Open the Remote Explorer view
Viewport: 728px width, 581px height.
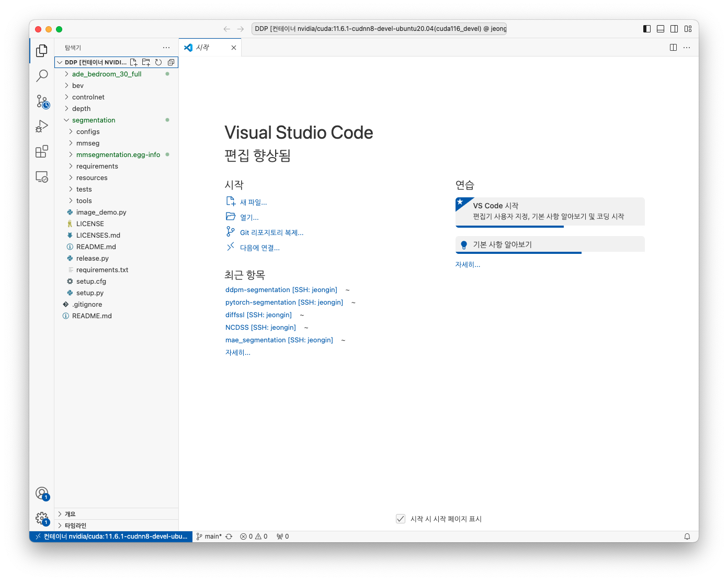tap(42, 176)
